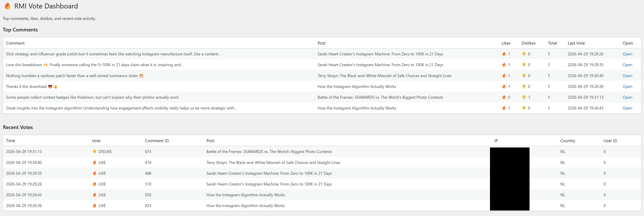This screenshot has height=216, width=644.
Task: Click the flame icon for comment ID 833 vote
Action: (95, 206)
